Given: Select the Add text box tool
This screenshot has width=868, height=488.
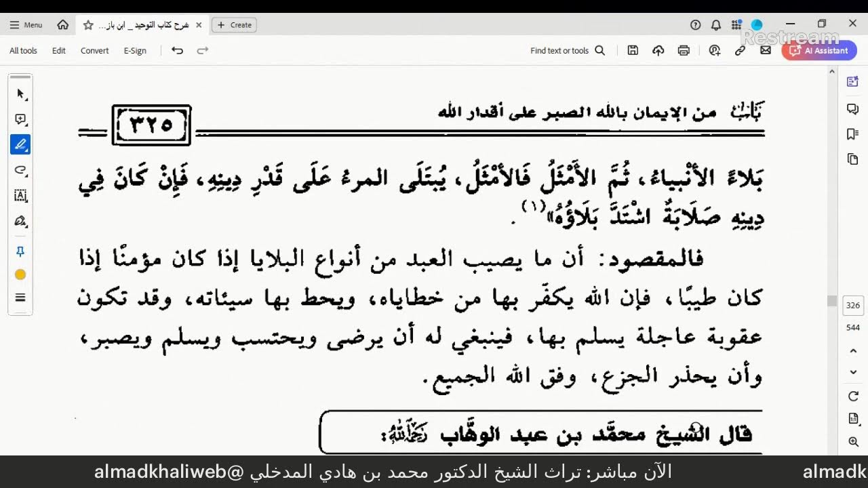Looking at the screenshot, I should tap(20, 196).
